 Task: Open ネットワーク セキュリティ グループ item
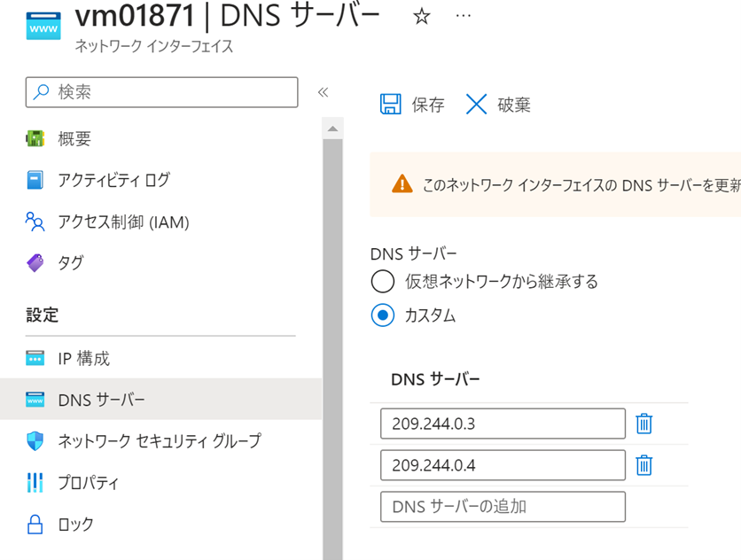pos(159,440)
